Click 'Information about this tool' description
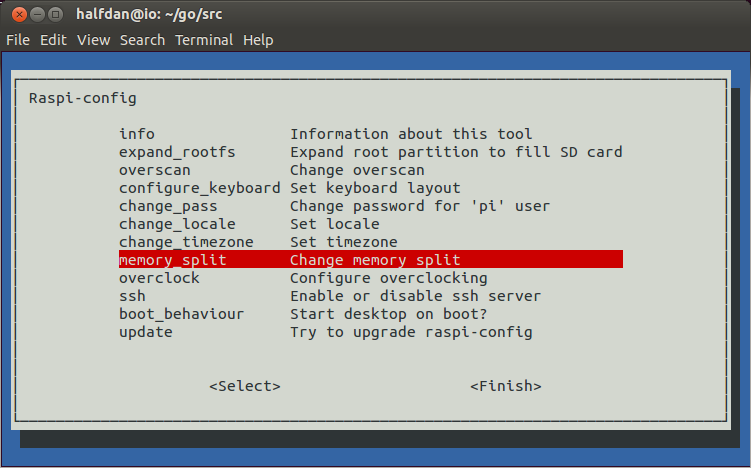Viewport: 751px width, 468px height. tap(411, 134)
